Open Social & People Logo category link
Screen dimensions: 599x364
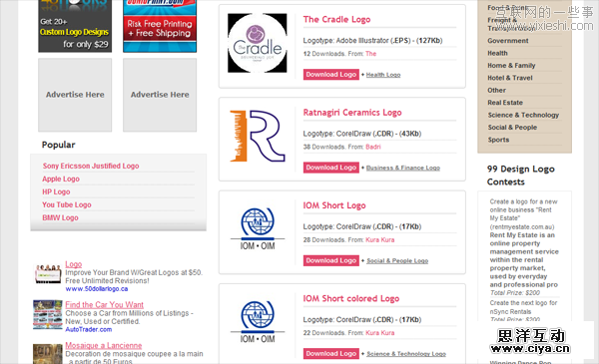tap(397, 261)
